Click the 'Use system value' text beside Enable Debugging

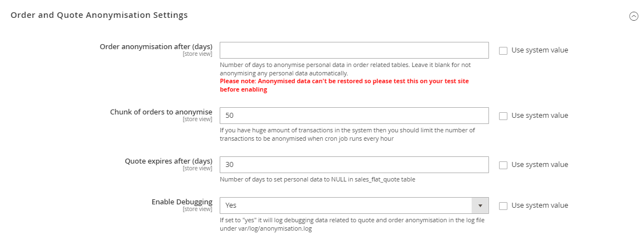(x=539, y=205)
